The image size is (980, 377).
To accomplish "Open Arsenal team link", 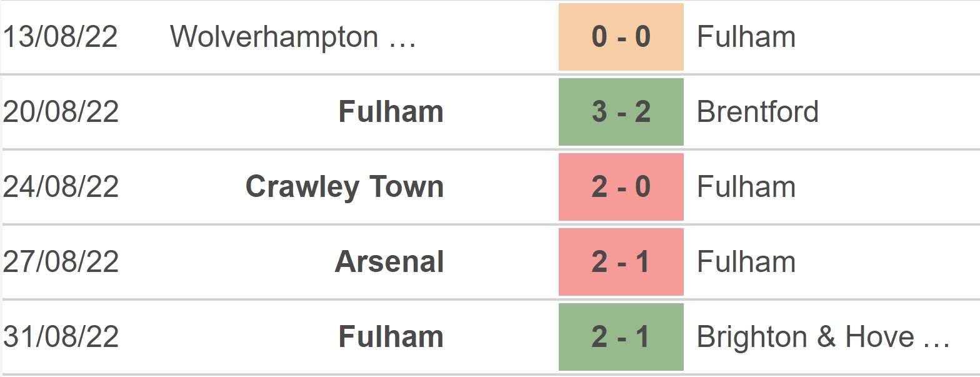I will [x=389, y=262].
